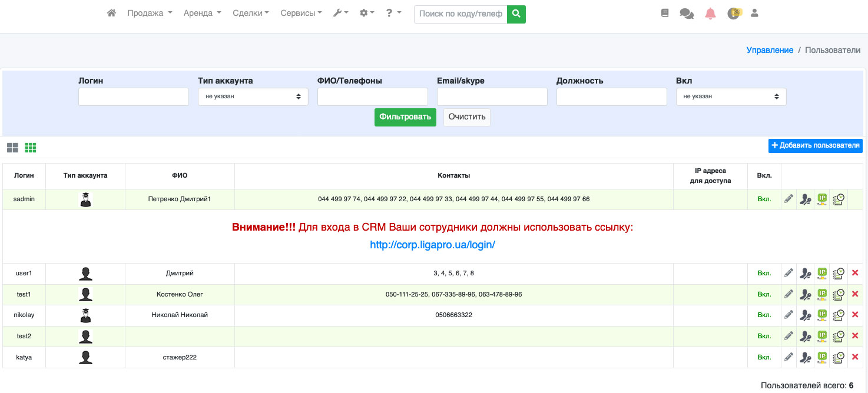
Task: Open the notifications bell icon
Action: [x=710, y=13]
